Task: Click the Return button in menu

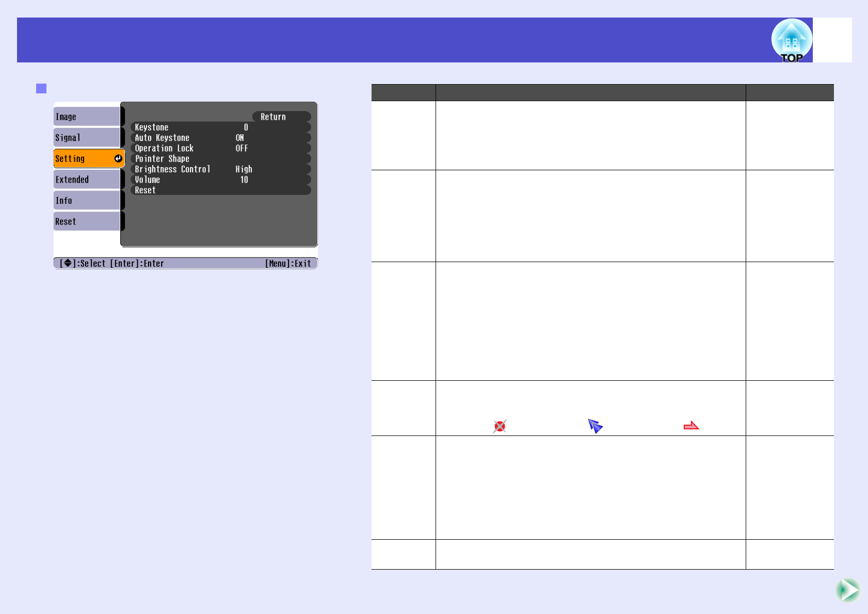Action: click(x=281, y=117)
